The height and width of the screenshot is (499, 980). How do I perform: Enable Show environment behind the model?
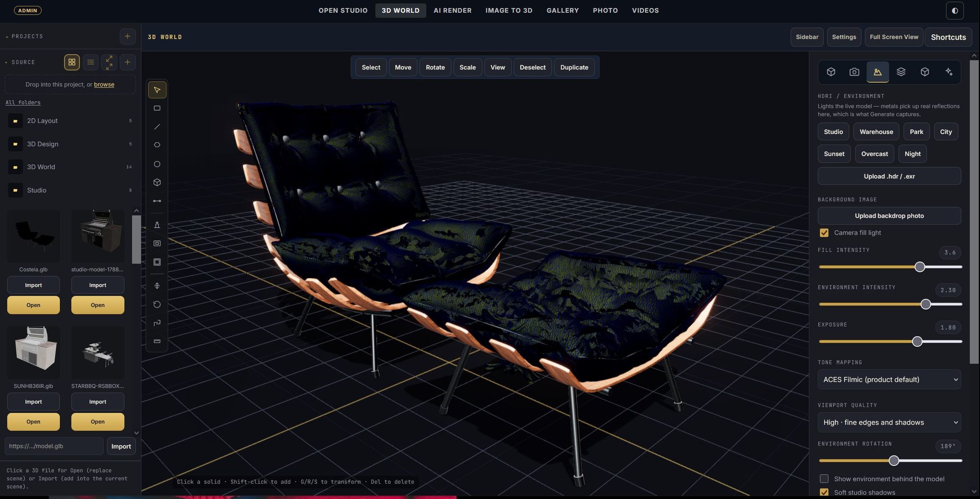(x=824, y=478)
